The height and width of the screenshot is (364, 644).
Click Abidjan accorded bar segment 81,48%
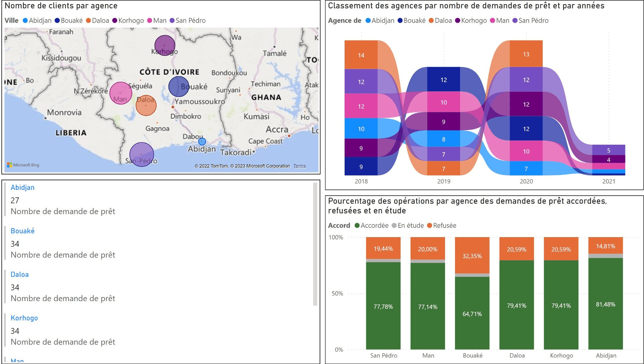point(605,303)
